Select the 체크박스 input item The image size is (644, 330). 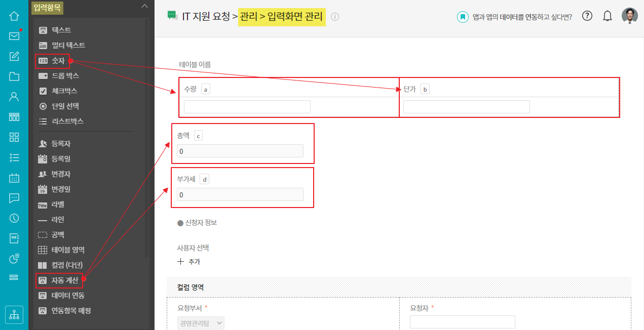point(64,91)
